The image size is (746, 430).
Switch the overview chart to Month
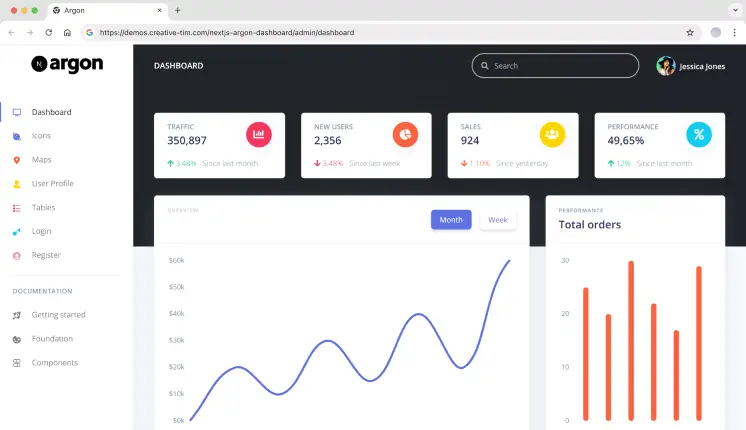[451, 220]
